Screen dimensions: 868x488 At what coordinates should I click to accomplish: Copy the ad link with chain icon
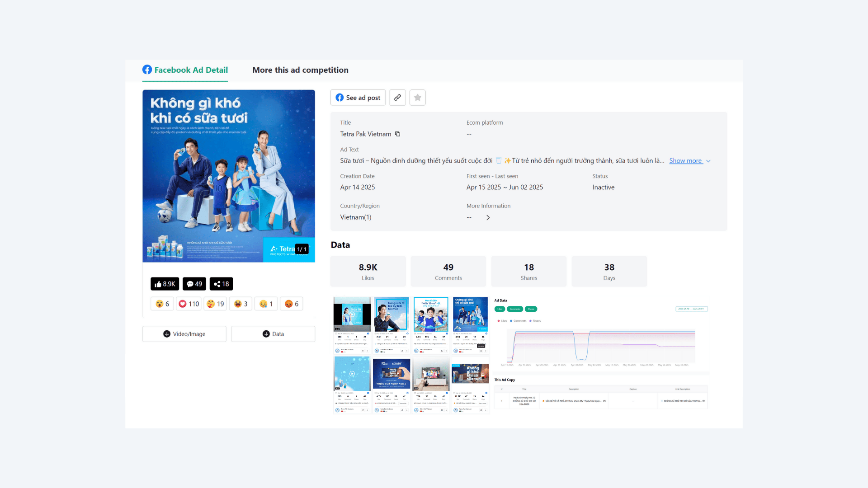coord(397,98)
